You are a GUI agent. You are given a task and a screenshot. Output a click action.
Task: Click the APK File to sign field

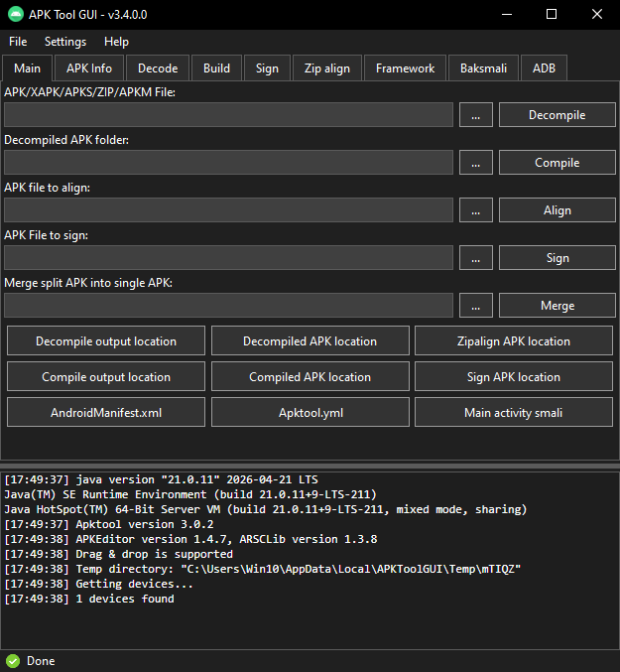(228, 257)
